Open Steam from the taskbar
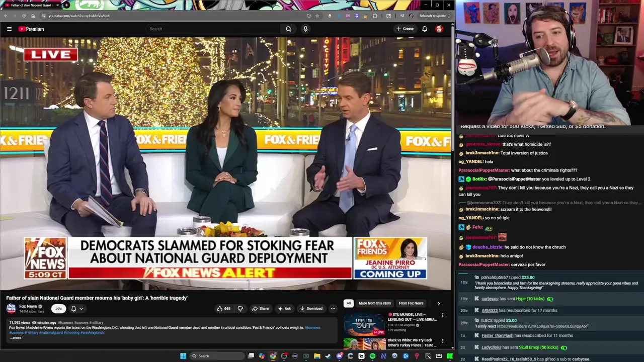This screenshot has height=362, width=644. coord(328,356)
